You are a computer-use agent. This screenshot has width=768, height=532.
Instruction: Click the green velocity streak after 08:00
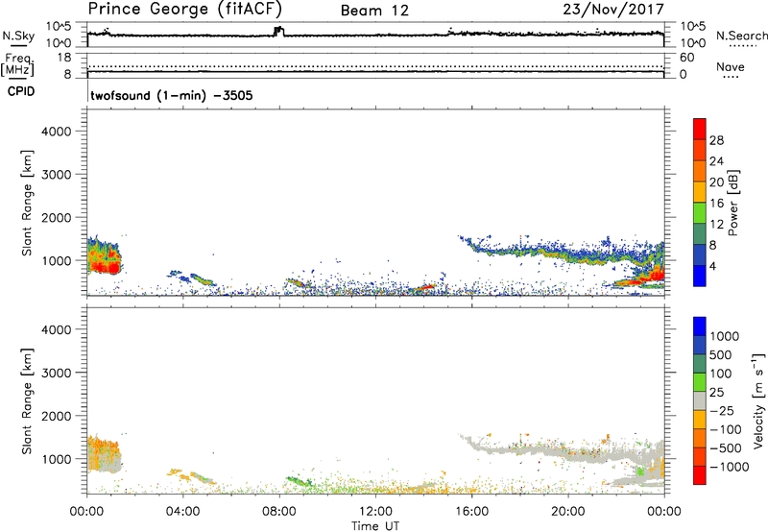[300, 482]
